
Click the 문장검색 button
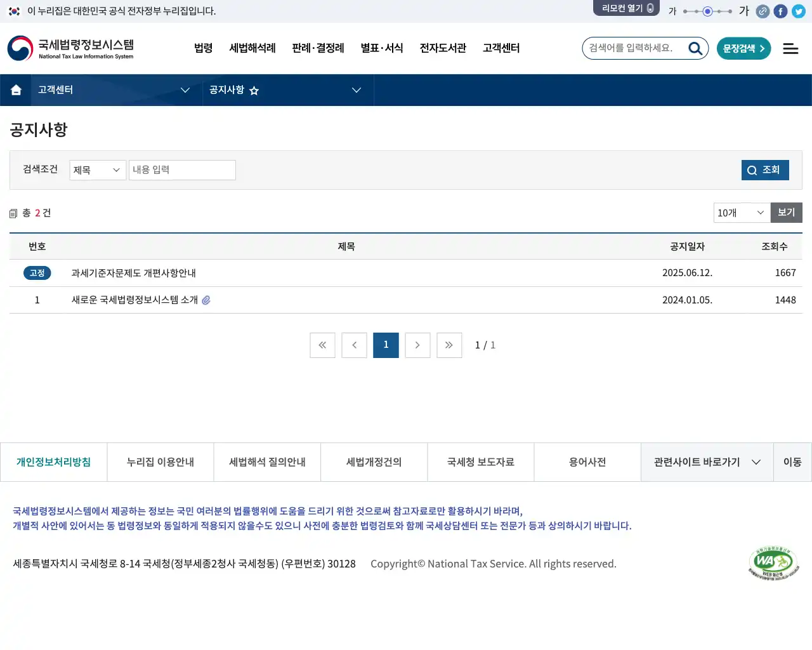[x=743, y=48]
